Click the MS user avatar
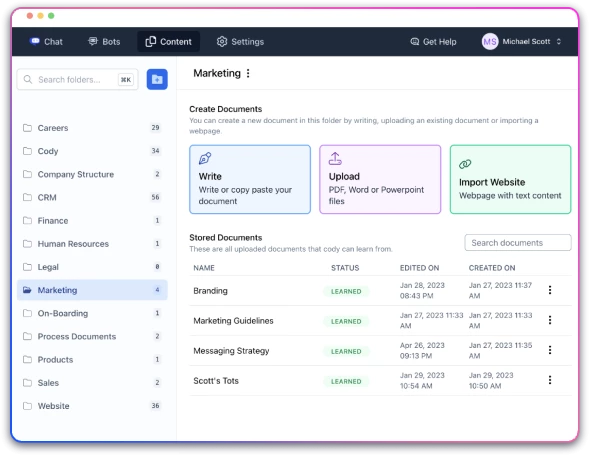This screenshot has width=590, height=456. coord(490,41)
